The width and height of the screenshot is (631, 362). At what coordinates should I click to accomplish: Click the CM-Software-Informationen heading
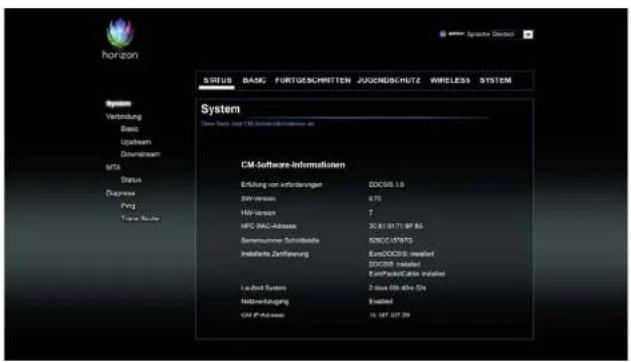click(293, 165)
